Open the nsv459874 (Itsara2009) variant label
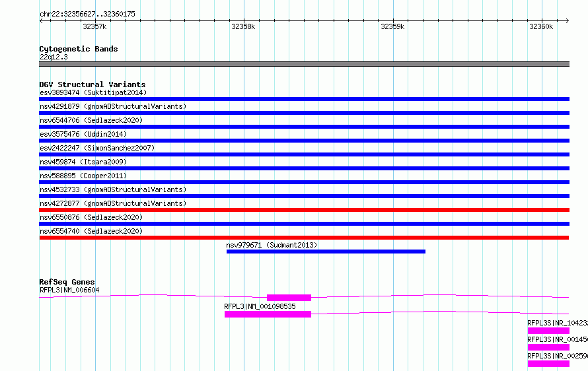Screen dimensions: 588x371 click(83, 162)
